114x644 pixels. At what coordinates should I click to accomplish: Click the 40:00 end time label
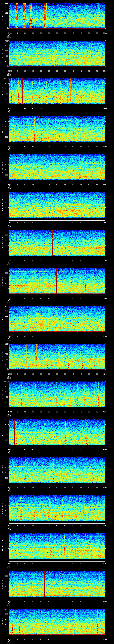(x=105, y=336)
